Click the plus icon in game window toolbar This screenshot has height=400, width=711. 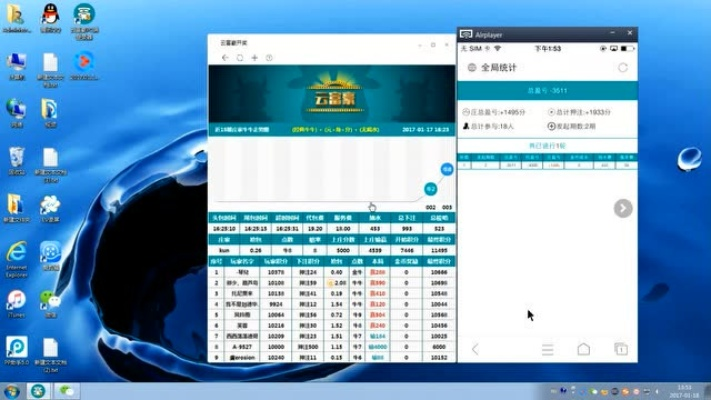click(x=254, y=58)
